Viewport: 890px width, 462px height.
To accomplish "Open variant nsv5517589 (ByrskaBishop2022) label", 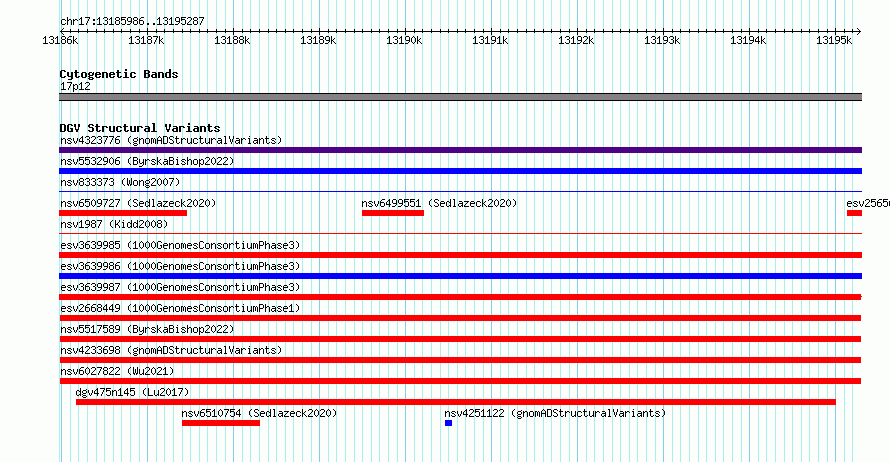I will click(x=147, y=330).
